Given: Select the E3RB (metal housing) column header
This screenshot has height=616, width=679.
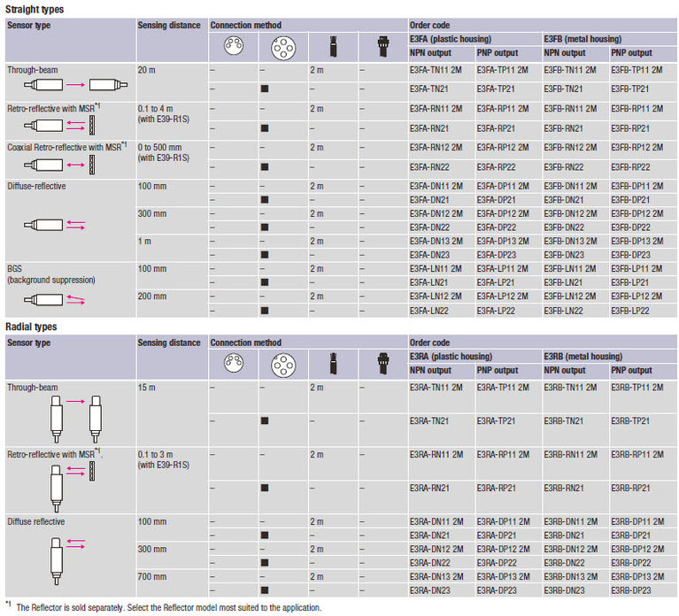Looking at the screenshot, I should [583, 357].
